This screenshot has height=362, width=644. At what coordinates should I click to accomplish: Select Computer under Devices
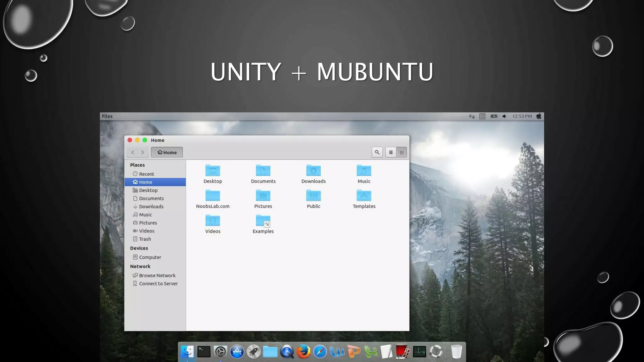click(155, 257)
